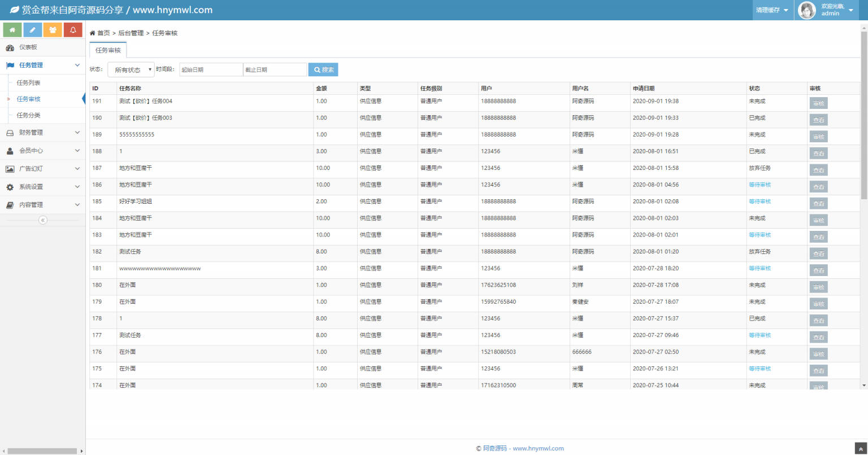Click the table's down scroll arrow
868x455 pixels.
point(863,385)
